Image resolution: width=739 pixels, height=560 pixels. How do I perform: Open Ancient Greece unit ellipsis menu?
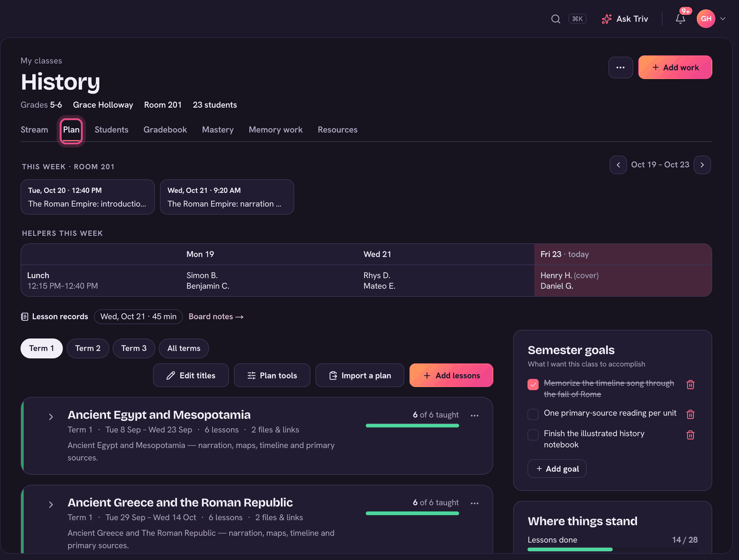[x=475, y=504]
